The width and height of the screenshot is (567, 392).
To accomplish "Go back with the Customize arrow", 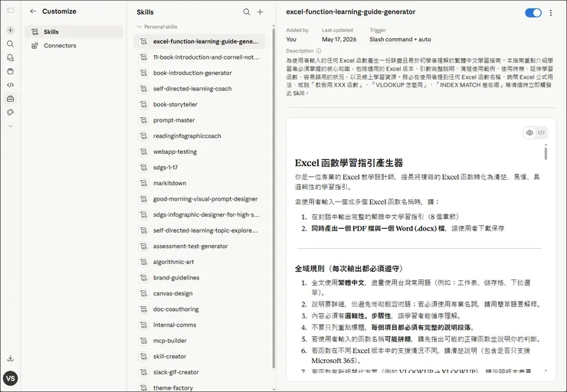I will (33, 11).
